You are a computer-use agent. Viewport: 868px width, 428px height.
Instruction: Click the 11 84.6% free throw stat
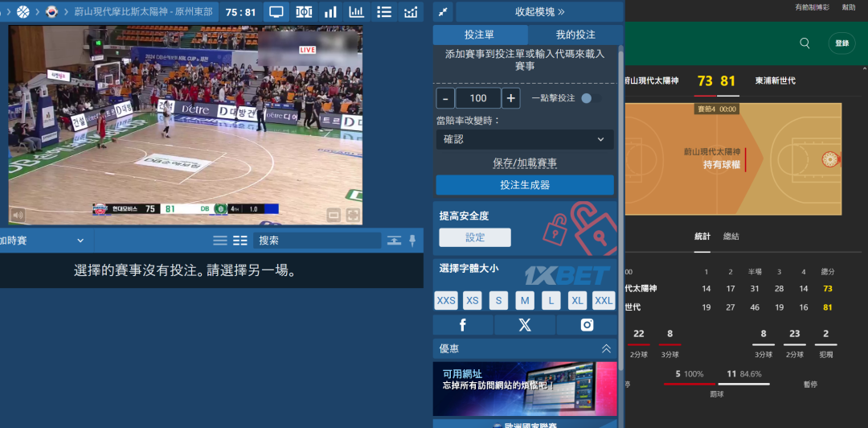tap(744, 374)
